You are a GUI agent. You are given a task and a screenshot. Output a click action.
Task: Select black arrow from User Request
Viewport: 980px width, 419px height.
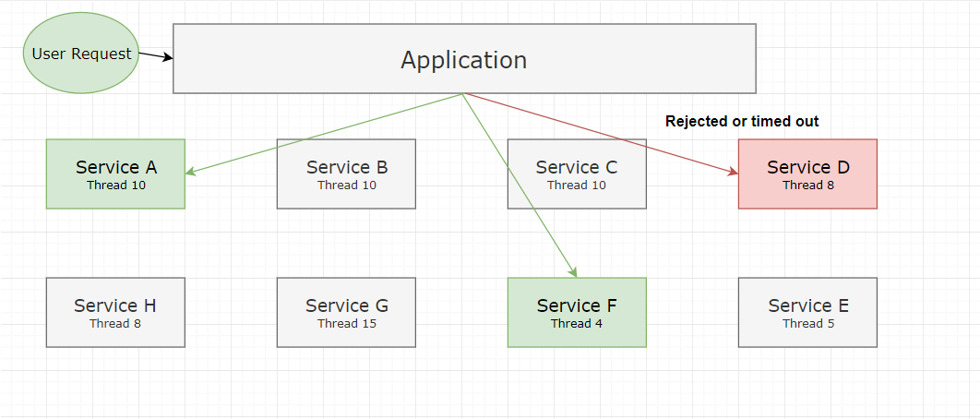tap(156, 56)
